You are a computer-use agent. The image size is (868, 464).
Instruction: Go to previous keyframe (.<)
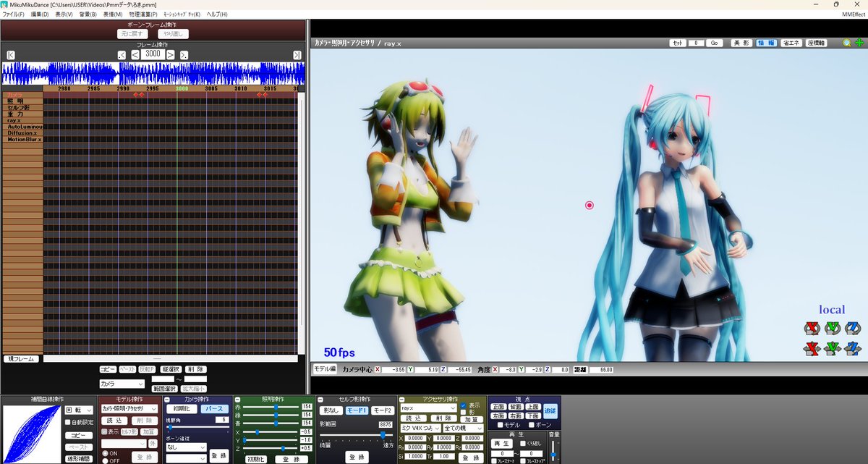point(122,55)
